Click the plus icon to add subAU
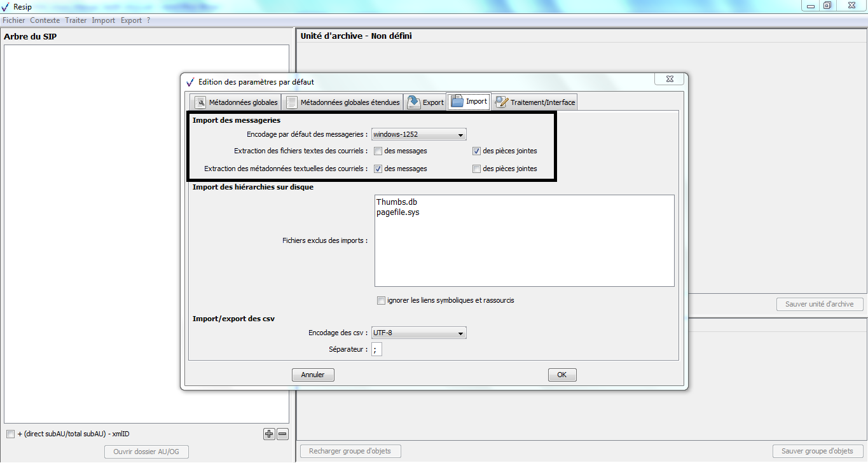Viewport: 868px width, 463px height. click(269, 434)
